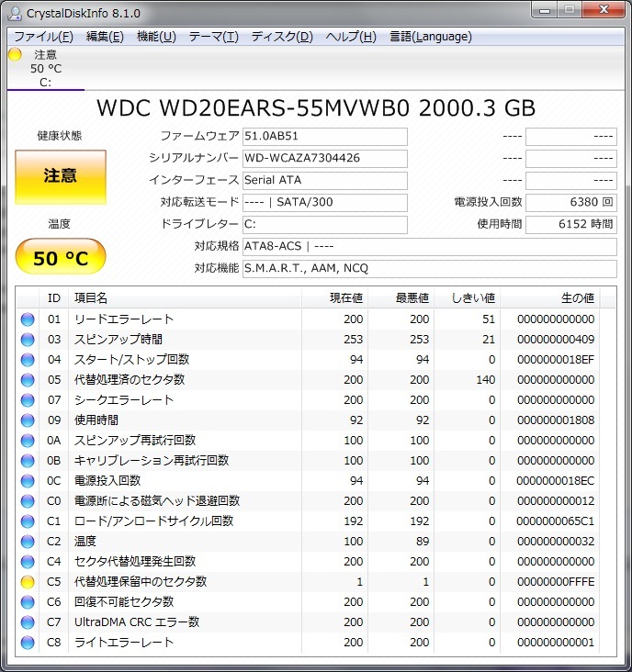This screenshot has width=632, height=672.
Task: Click the blue status icon for スピンアップ再試行回数
Action: (x=28, y=441)
